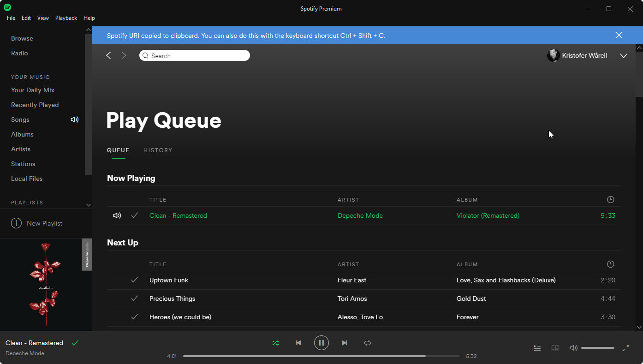
Task: Dismiss the URI copied notification banner
Action: pos(619,35)
